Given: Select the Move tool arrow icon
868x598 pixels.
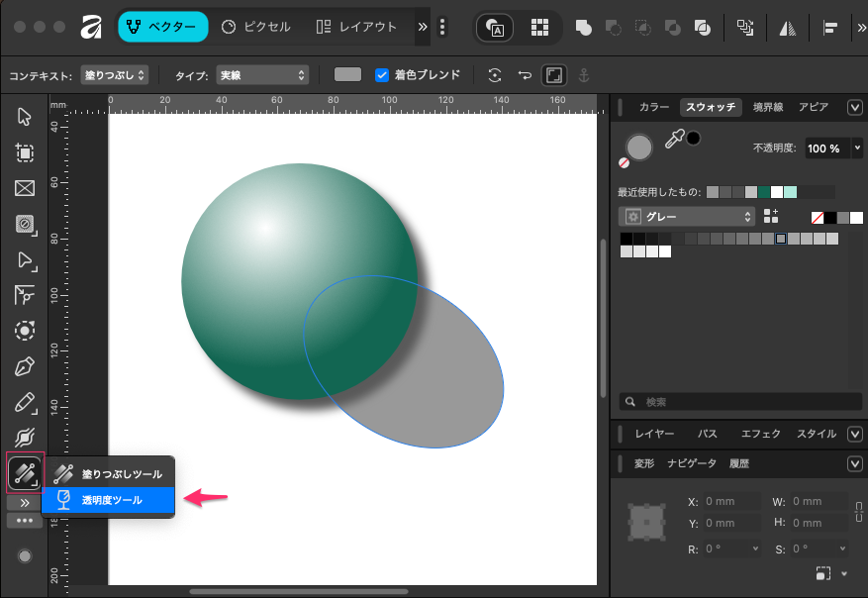Looking at the screenshot, I should coord(25,118).
